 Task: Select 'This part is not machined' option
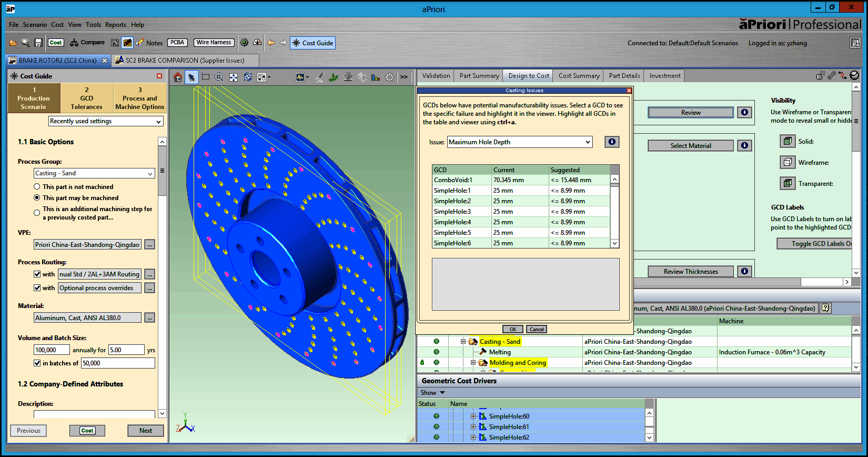click(37, 186)
